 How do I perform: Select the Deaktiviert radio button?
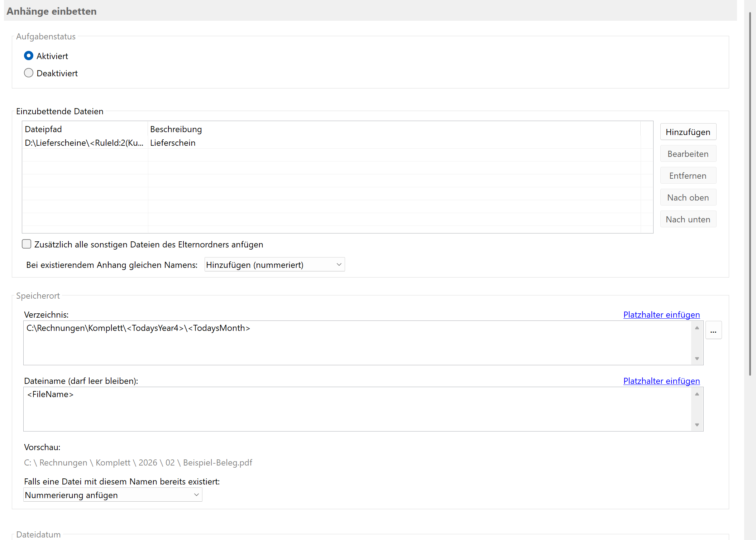coord(29,73)
